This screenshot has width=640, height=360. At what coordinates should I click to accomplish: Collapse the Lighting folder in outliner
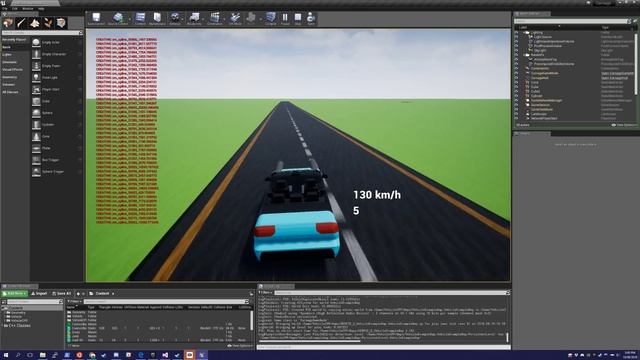(524, 32)
